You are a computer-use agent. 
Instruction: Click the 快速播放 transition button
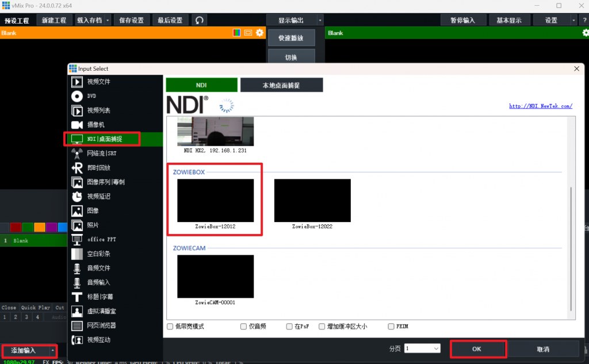(x=291, y=38)
